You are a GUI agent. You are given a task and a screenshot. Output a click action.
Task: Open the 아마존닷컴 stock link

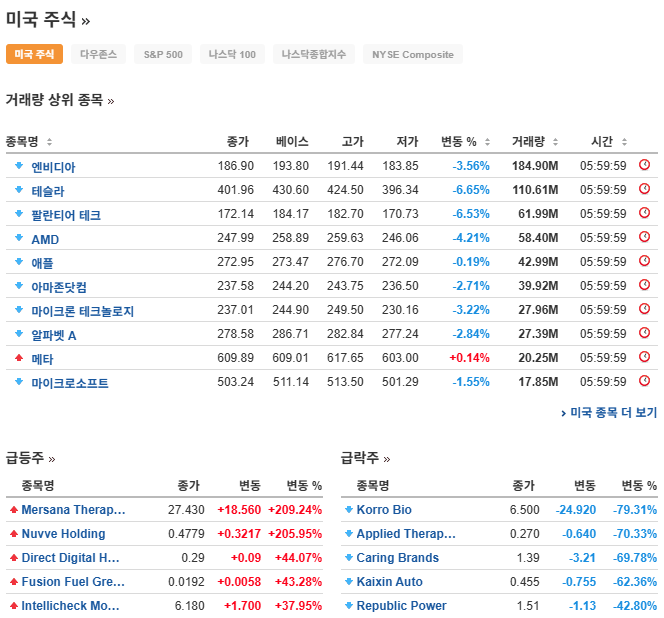coord(59,287)
